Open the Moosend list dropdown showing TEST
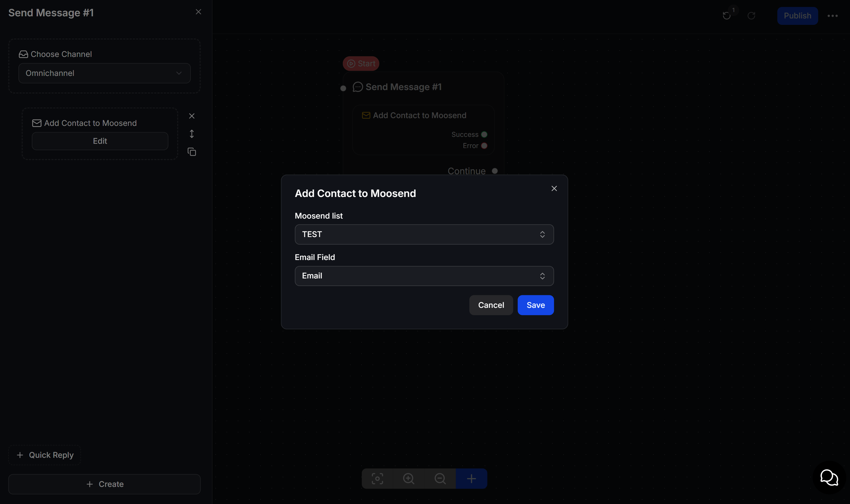Screen dimensions: 850x504 pyautogui.click(x=424, y=234)
